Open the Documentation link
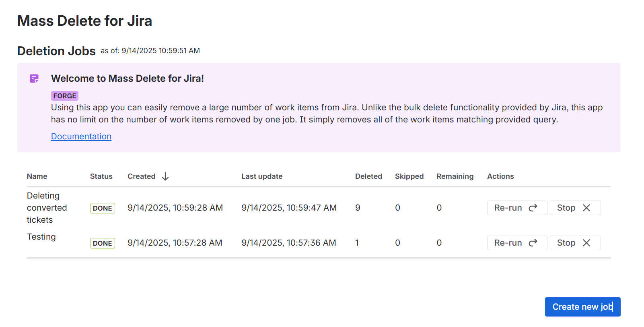644x327 pixels. [x=81, y=137]
